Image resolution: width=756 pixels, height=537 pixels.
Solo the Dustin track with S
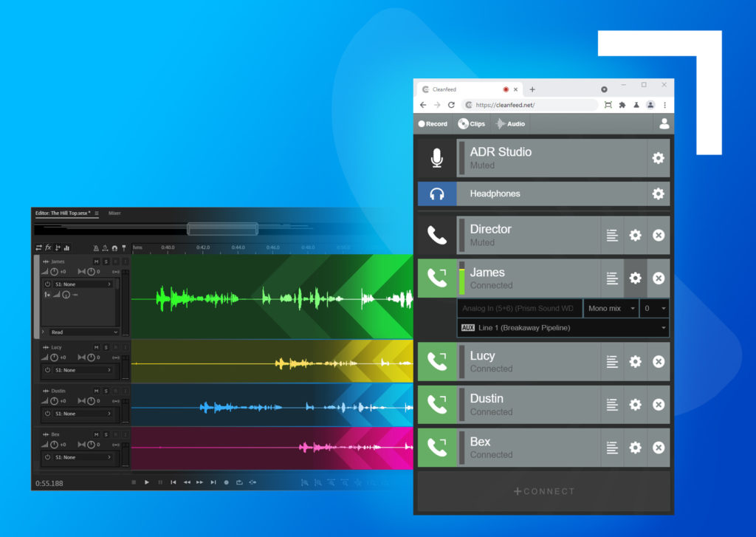click(106, 391)
